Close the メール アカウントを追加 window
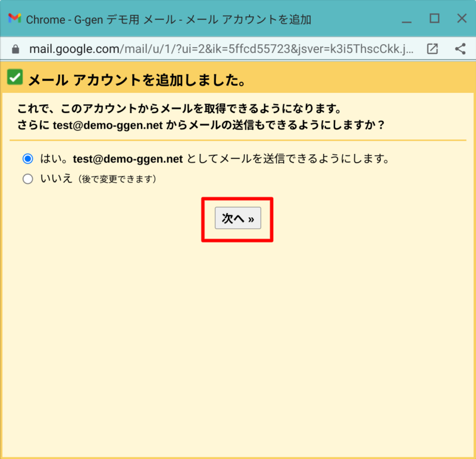Image resolution: width=476 pixels, height=459 pixels. coord(462,18)
